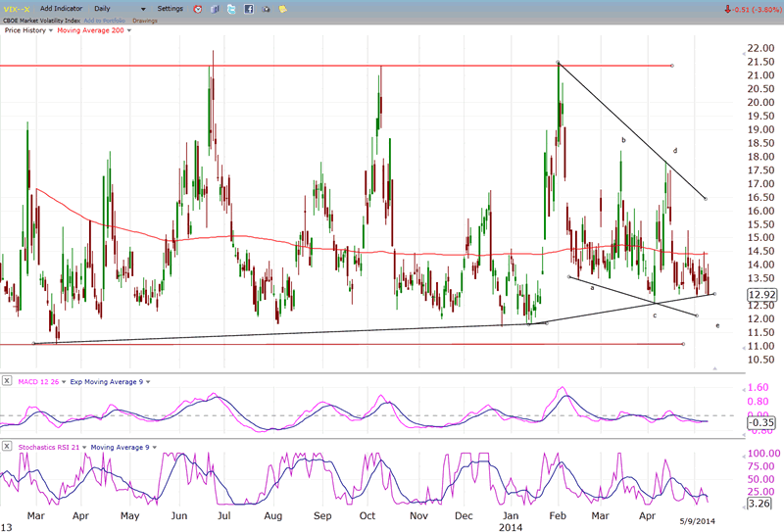Click the VIX--X ticker symbol field
This screenshot has width=784, height=532.
point(18,9)
